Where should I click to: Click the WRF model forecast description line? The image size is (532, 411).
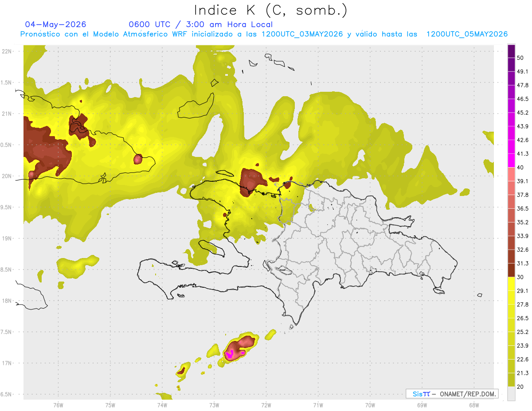[264, 34]
